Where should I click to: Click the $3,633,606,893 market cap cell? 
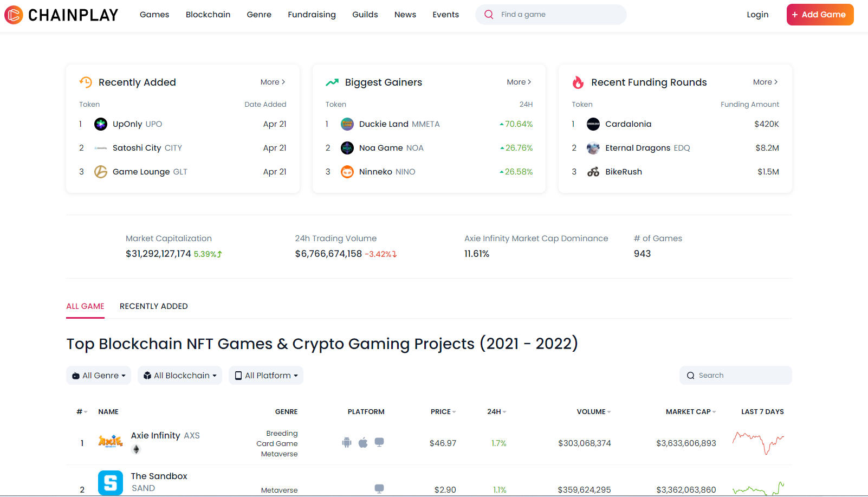pos(686,443)
